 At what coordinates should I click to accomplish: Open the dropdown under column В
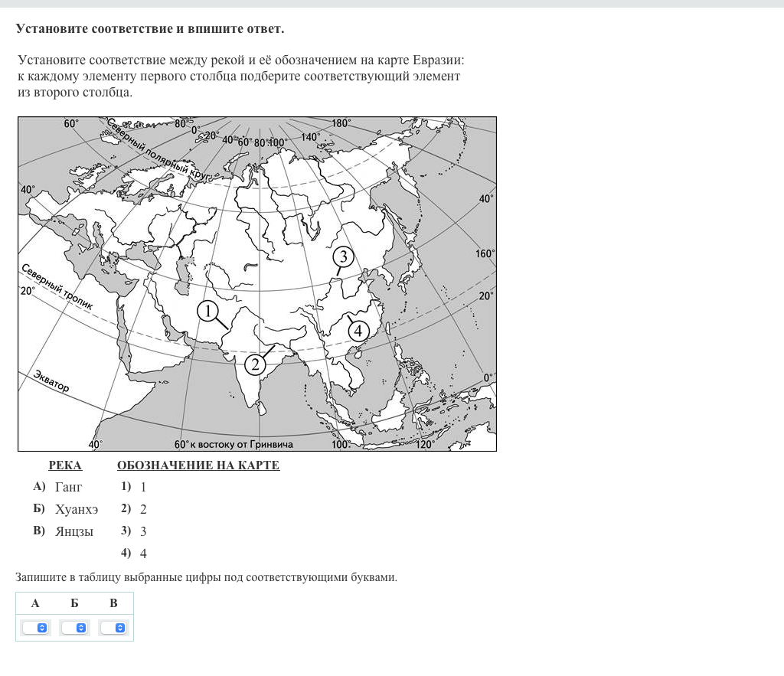coord(113,628)
